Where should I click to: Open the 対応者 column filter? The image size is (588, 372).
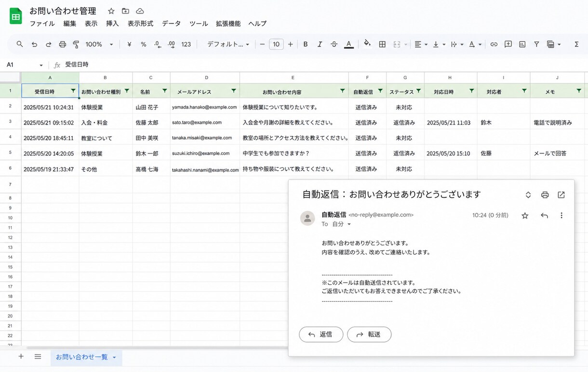[524, 91]
